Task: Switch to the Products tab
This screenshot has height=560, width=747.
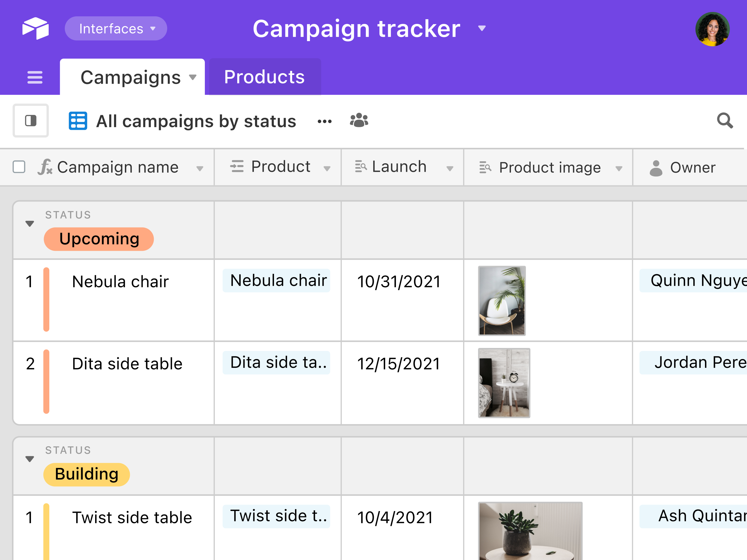Action: pos(264,77)
